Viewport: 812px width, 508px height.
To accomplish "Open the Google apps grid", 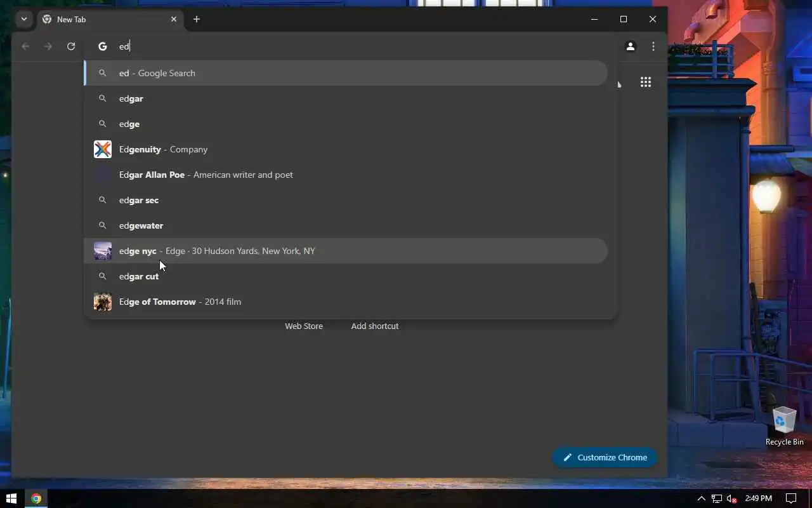I will click(x=646, y=82).
